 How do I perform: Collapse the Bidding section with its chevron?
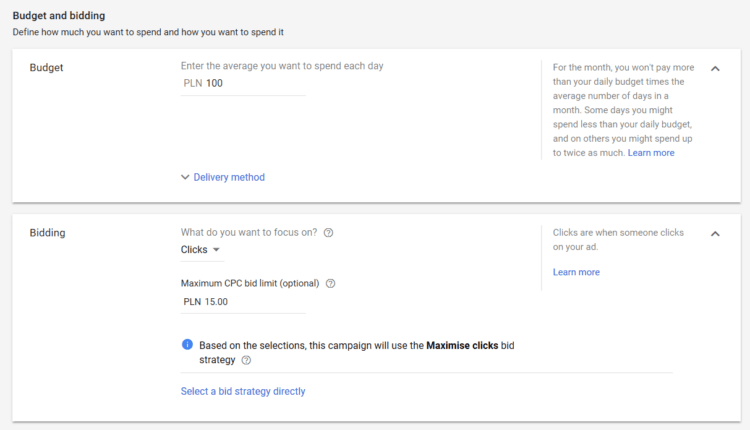pyautogui.click(x=715, y=234)
